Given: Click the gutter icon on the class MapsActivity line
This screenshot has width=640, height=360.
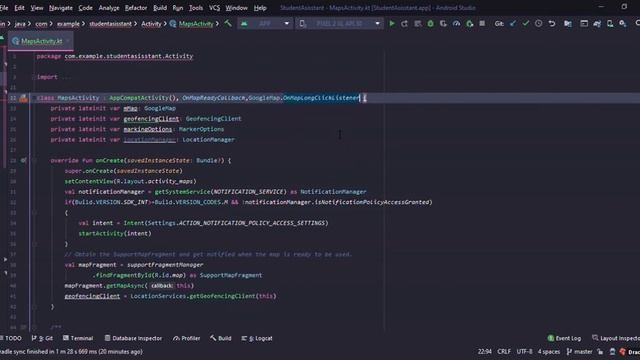Looking at the screenshot, I should click(23, 98).
